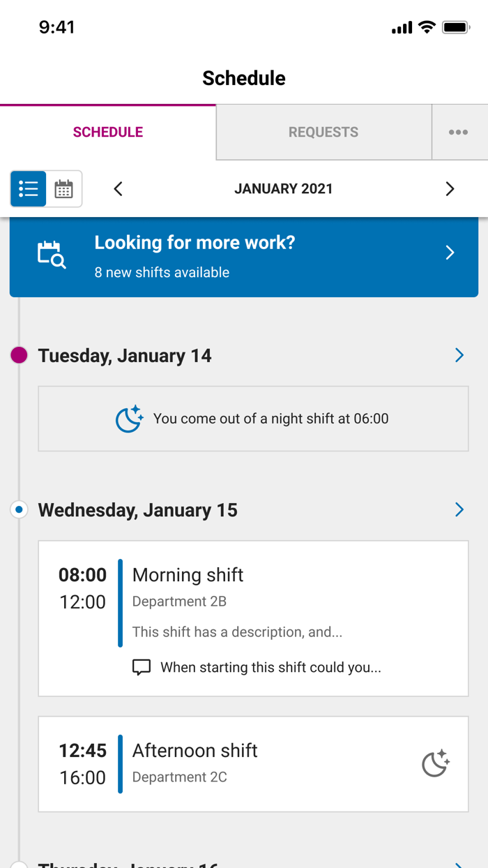Select the list view icon
488x868 pixels.
(x=29, y=188)
